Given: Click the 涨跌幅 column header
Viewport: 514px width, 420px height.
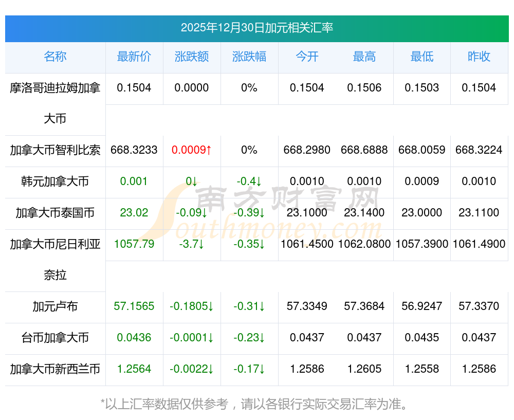Looking at the screenshot, I should pyautogui.click(x=249, y=57).
